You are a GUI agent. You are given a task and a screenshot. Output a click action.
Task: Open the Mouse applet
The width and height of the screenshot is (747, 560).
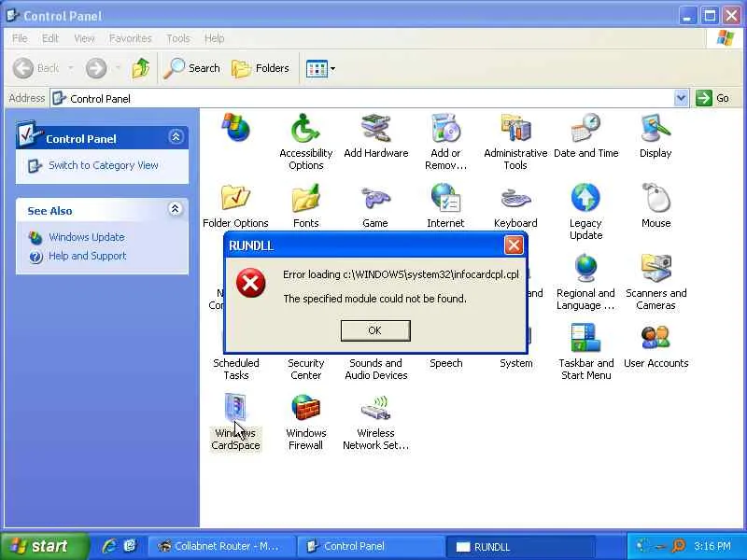[655, 205]
